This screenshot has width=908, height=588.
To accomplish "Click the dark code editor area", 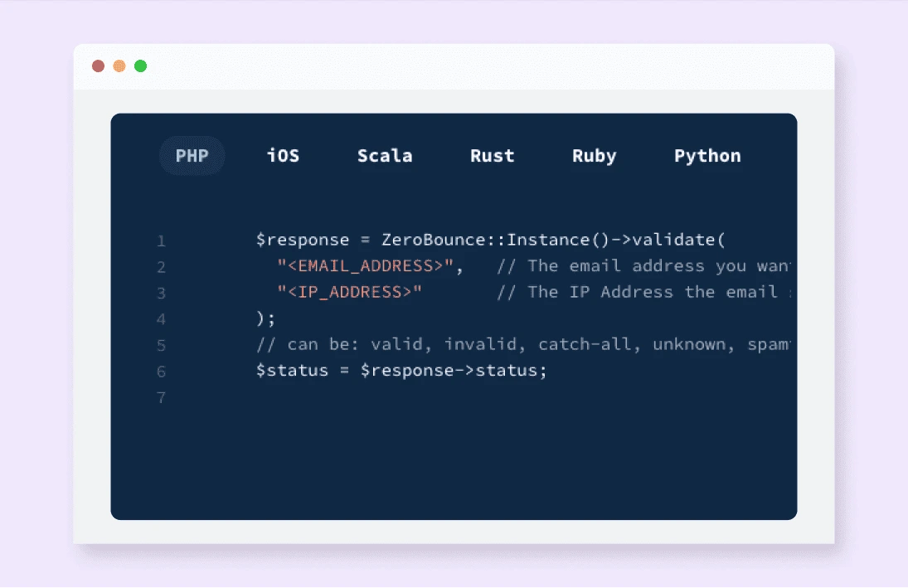I will 456,456.
